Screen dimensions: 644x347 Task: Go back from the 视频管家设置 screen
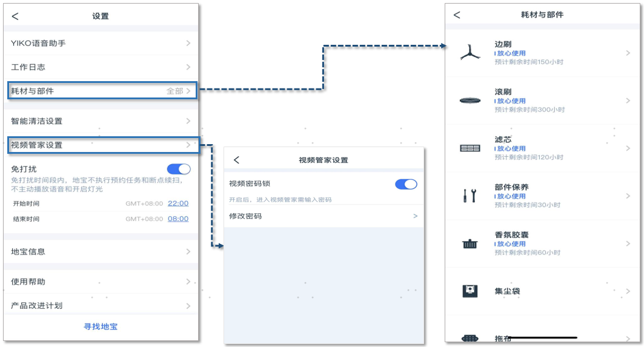pyautogui.click(x=236, y=160)
